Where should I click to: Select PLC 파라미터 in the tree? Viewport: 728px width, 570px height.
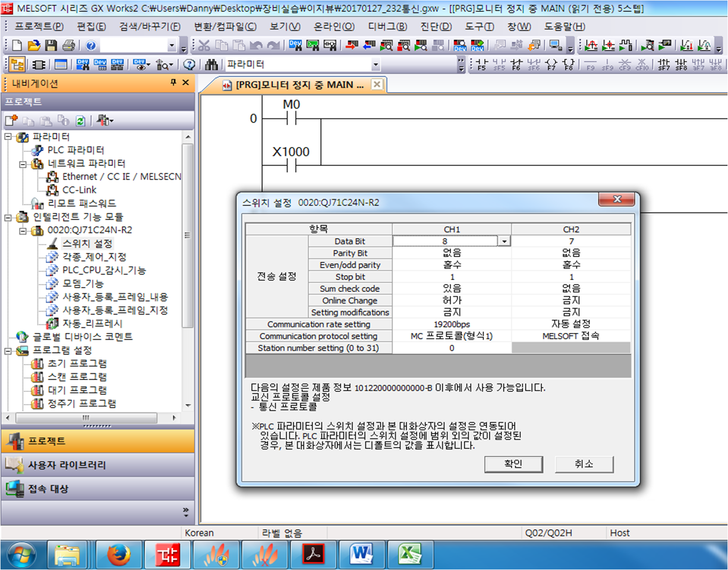tap(75, 150)
